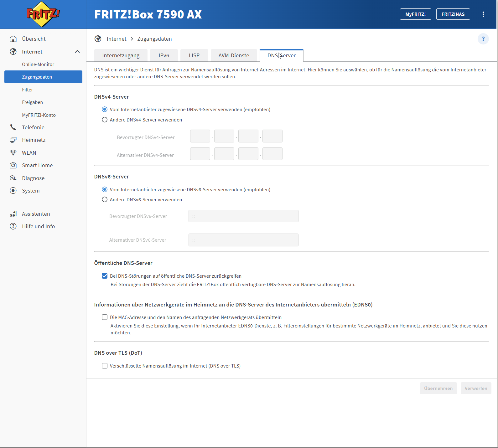This screenshot has width=498, height=448.
Task: Click the Übernehmen button
Action: (x=438, y=389)
